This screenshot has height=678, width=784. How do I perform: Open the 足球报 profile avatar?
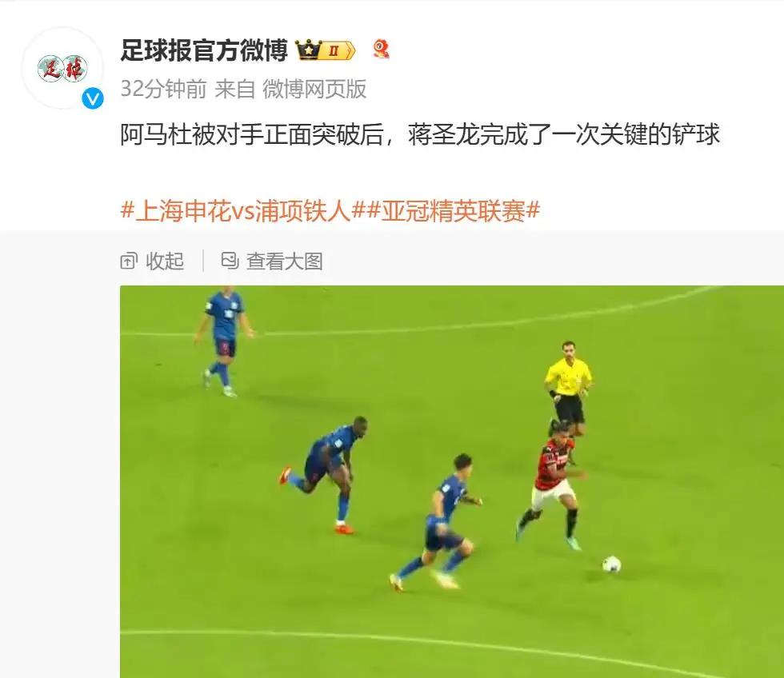pyautogui.click(x=62, y=69)
